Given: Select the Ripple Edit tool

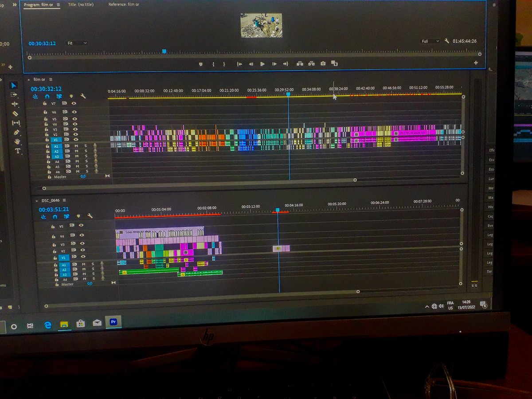Looking at the screenshot, I should [15, 104].
